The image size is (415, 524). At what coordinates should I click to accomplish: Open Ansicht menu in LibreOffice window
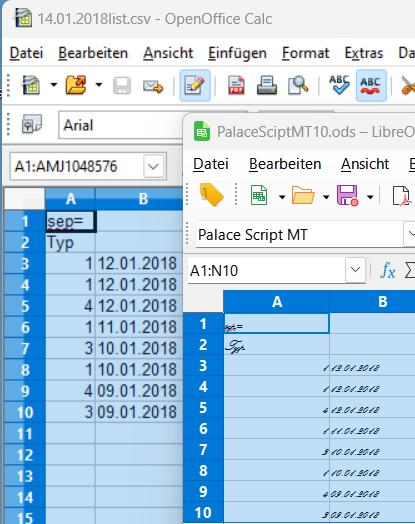tap(365, 164)
